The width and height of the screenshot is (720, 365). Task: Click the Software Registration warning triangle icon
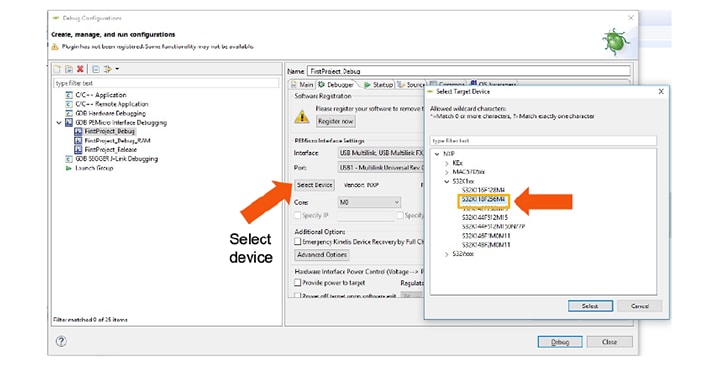click(302, 117)
